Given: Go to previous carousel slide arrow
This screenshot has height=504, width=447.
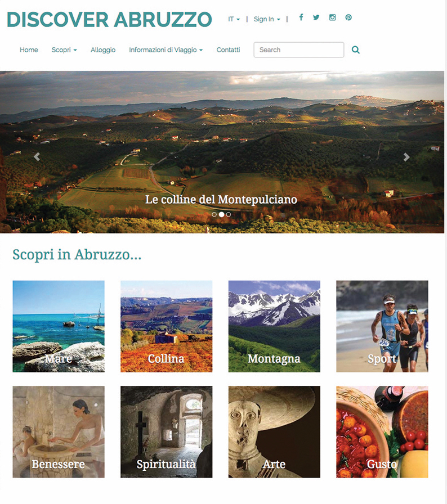Looking at the screenshot, I should (x=37, y=157).
